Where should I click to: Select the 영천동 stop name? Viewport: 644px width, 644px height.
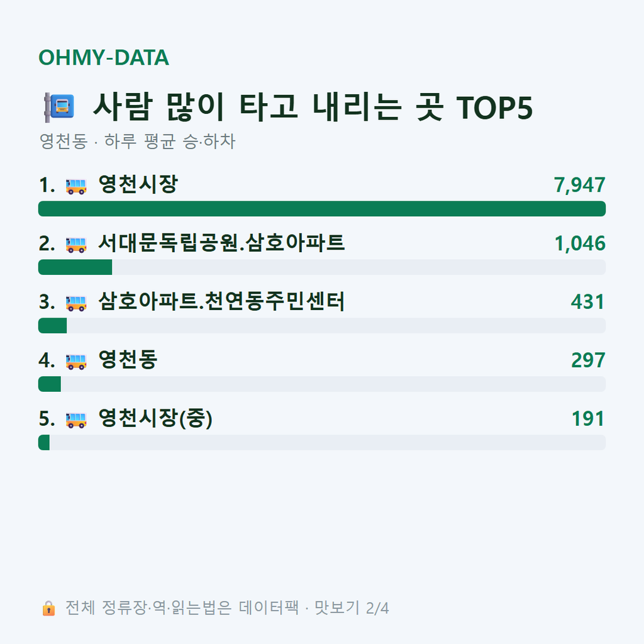coord(128,360)
